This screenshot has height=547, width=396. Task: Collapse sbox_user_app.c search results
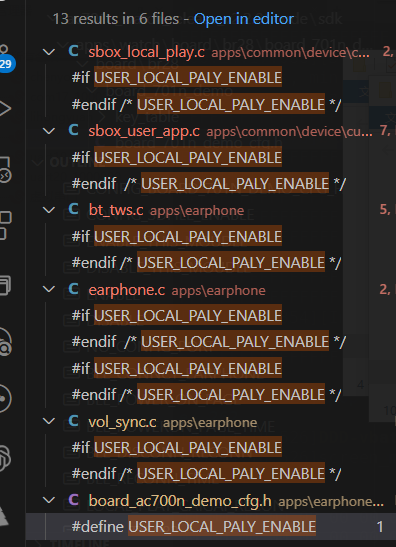pos(49,131)
